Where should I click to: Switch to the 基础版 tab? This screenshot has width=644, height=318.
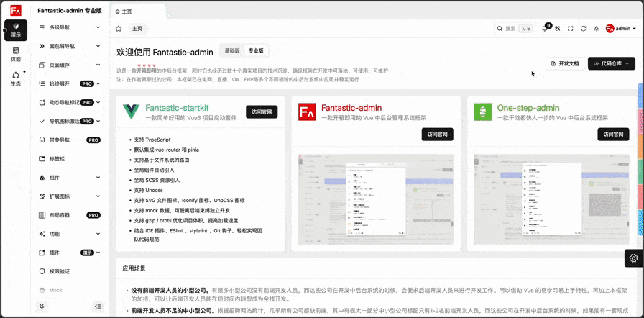(232, 51)
